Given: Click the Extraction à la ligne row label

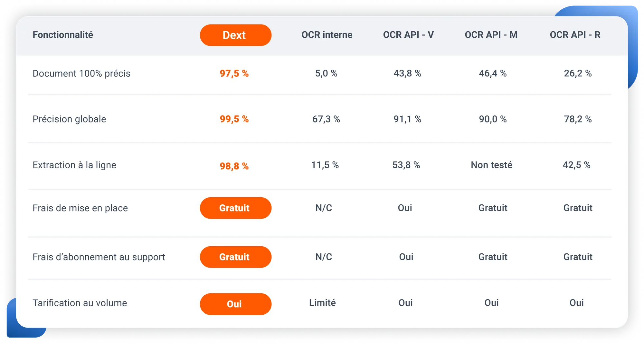Looking at the screenshot, I should coord(74,165).
